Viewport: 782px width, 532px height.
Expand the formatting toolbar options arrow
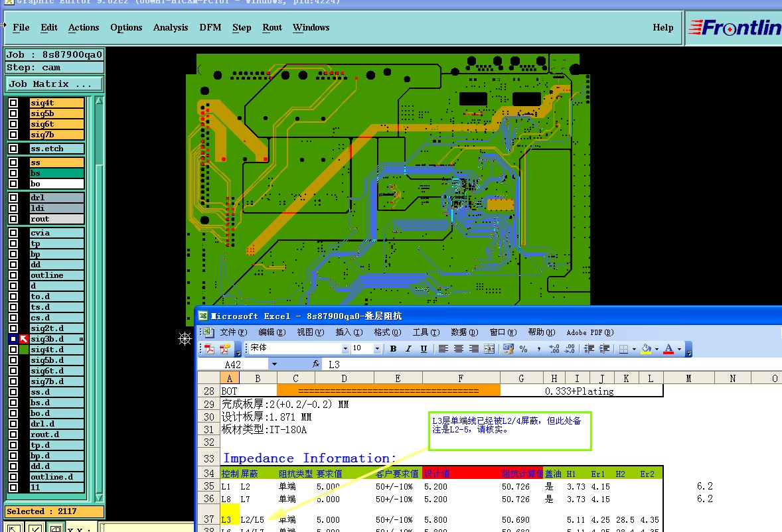click(x=689, y=350)
